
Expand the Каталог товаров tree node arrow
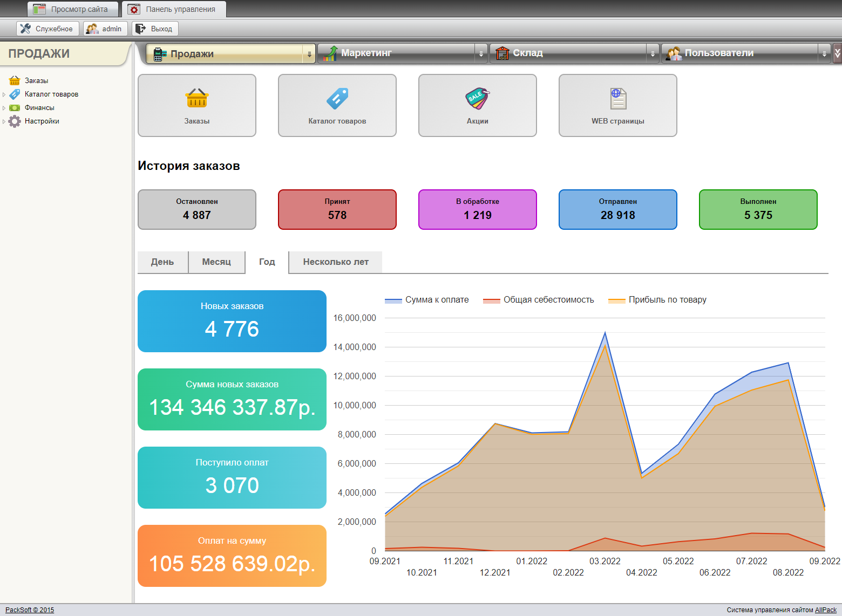4,94
